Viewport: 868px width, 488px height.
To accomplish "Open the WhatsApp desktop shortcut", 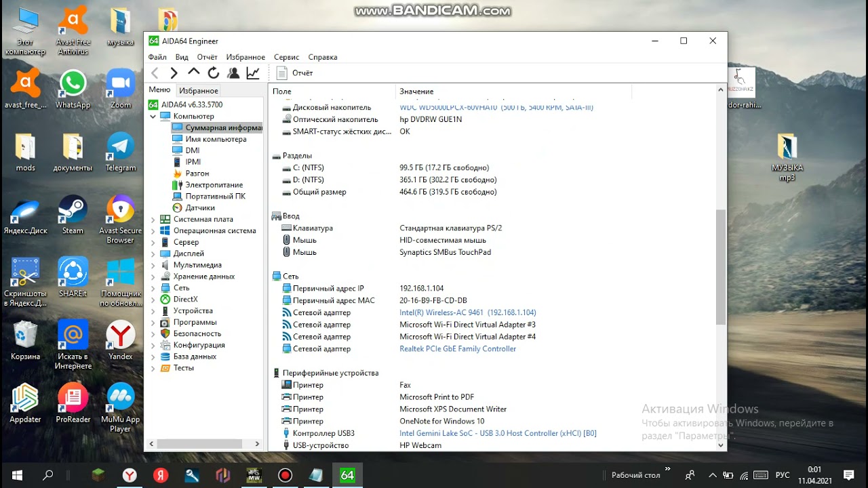I will point(73,89).
